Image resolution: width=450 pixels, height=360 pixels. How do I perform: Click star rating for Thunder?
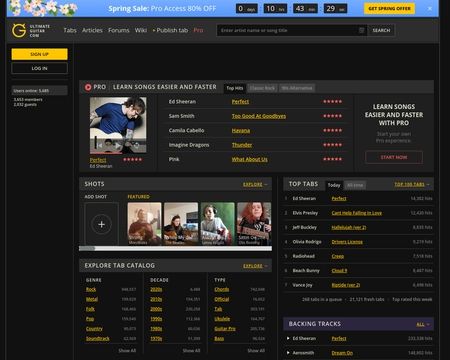(x=332, y=145)
